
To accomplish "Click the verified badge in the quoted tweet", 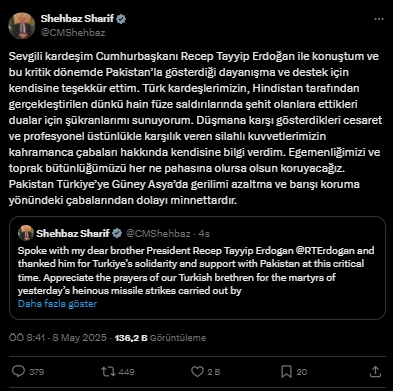I will click(x=117, y=233).
